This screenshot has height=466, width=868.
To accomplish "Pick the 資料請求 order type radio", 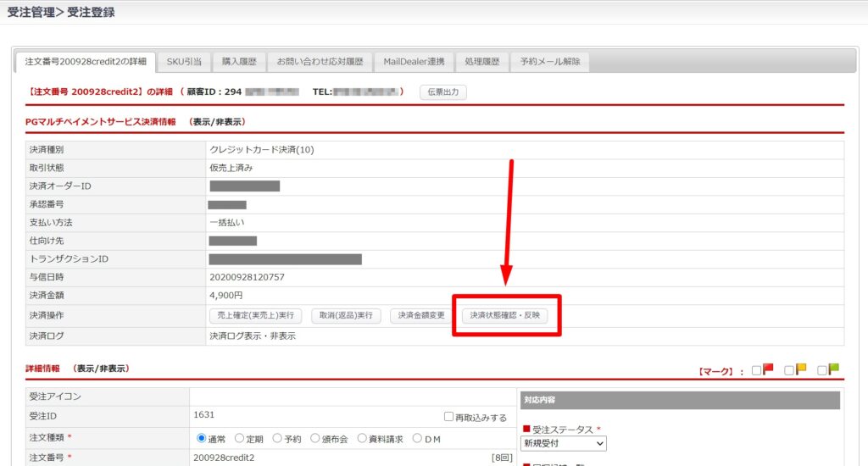I will 362,438.
